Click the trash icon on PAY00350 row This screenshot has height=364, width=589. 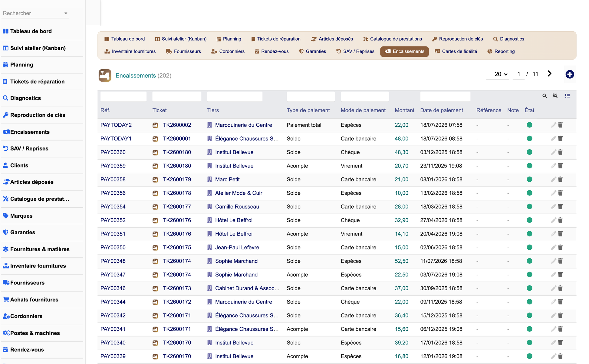(x=560, y=247)
